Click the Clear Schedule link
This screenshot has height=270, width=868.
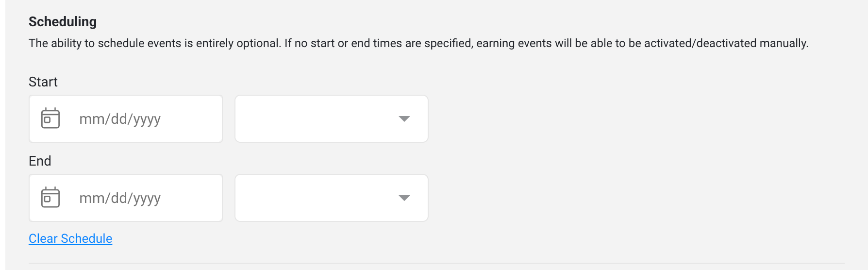tap(70, 238)
